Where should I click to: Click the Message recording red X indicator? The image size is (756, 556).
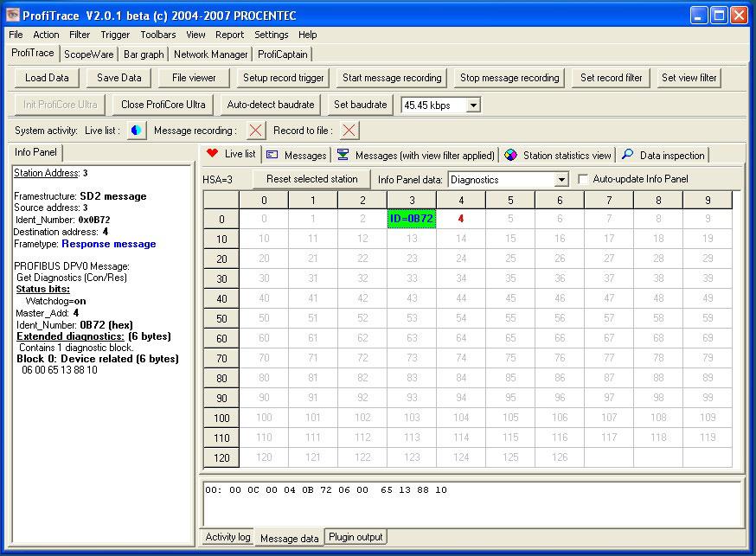click(255, 130)
